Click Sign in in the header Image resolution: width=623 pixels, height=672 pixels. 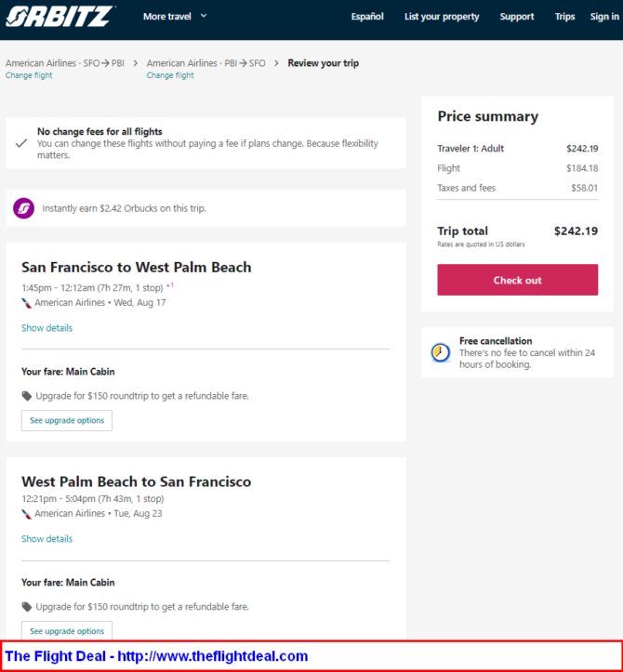(x=604, y=17)
